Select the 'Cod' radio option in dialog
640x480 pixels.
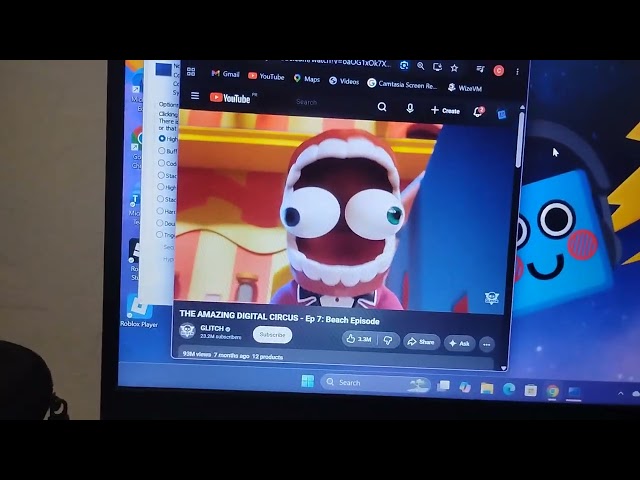coord(161,163)
